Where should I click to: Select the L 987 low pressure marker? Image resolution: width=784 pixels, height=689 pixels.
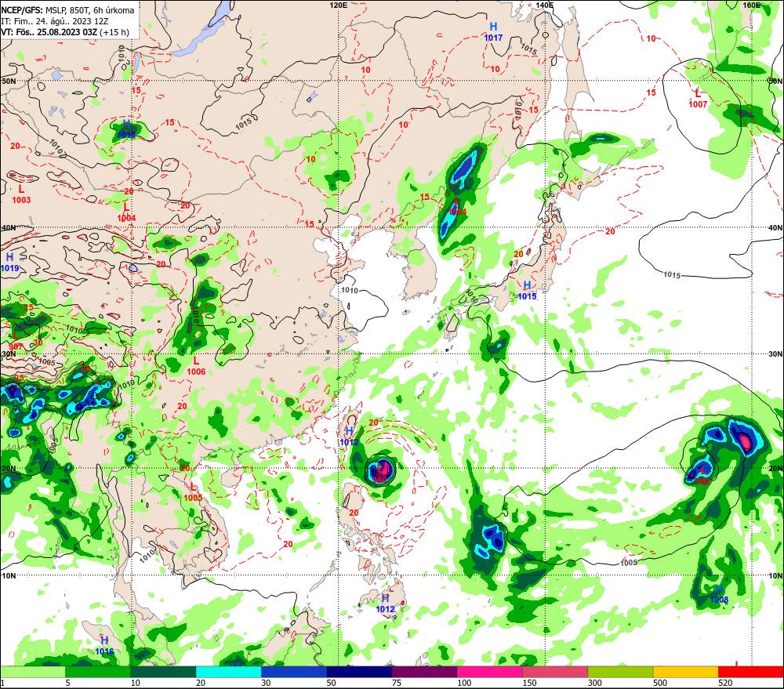16,342
